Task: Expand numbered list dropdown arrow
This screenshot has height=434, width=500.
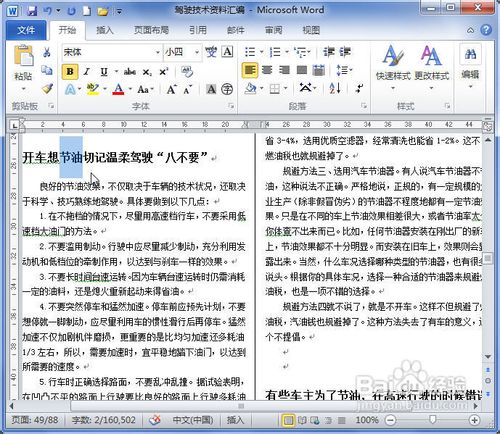Action: [x=287, y=52]
